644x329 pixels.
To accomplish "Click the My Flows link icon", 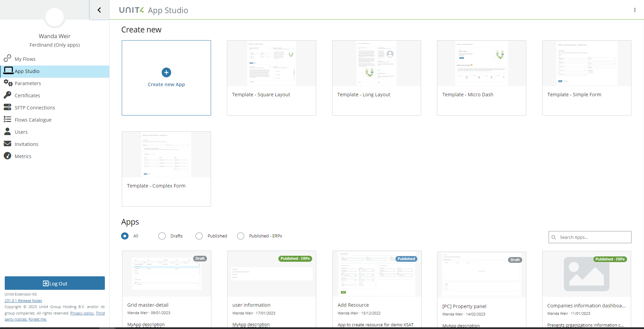I will pos(7,58).
